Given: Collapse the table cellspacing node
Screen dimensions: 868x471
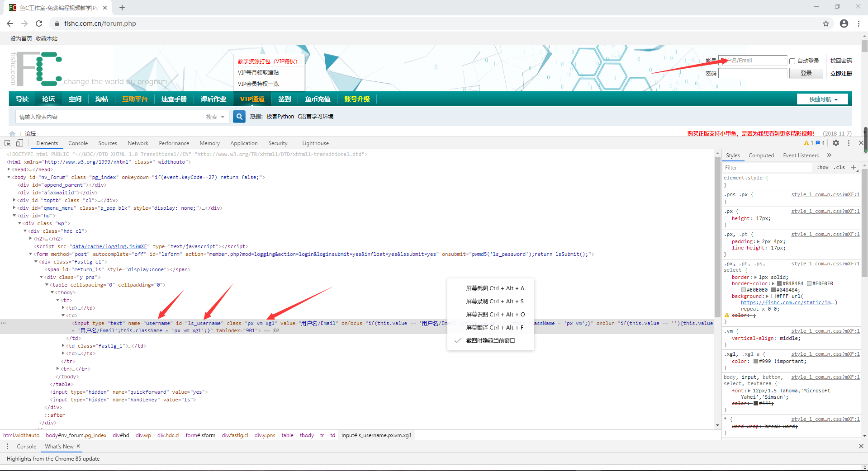Looking at the screenshot, I should click(x=47, y=285).
